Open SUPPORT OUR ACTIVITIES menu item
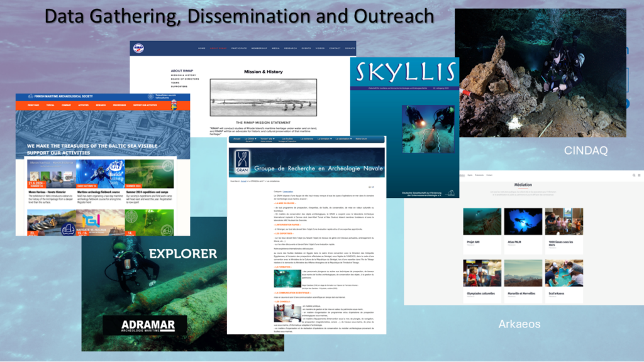The height and width of the screenshot is (362, 644). (145, 106)
